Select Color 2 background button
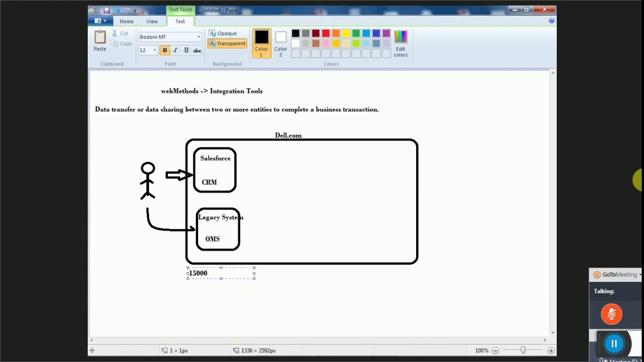 281,43
